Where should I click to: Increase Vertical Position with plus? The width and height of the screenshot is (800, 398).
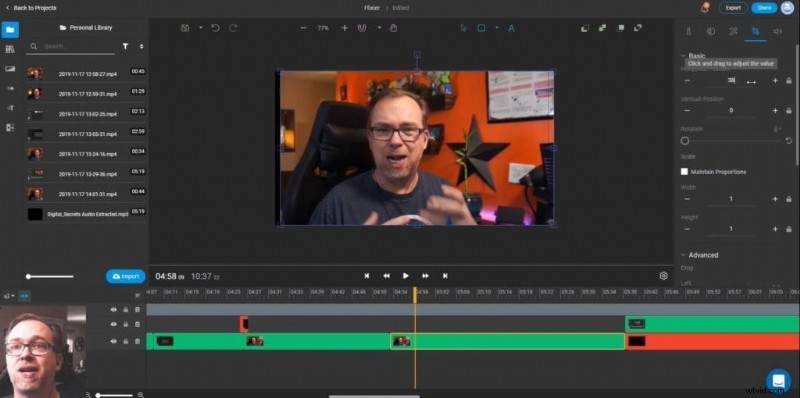coord(775,110)
